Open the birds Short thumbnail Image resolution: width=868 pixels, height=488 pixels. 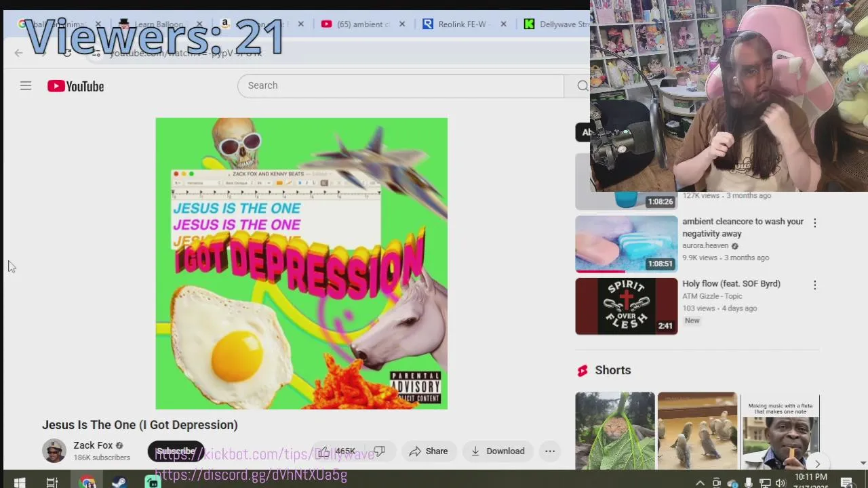697,430
